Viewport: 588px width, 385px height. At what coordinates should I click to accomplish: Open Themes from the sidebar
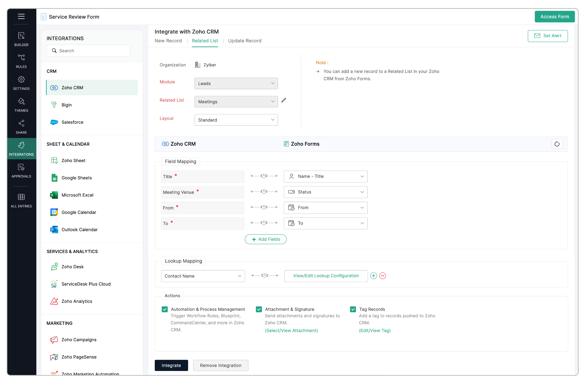tap(21, 105)
